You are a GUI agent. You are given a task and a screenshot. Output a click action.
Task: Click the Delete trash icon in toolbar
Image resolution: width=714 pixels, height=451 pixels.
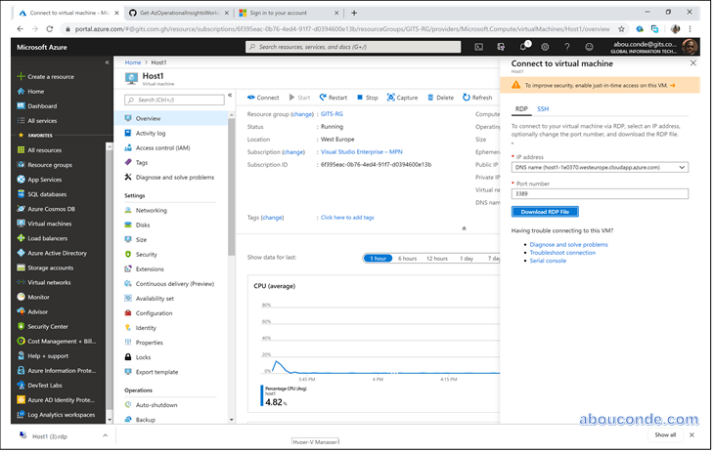point(439,98)
